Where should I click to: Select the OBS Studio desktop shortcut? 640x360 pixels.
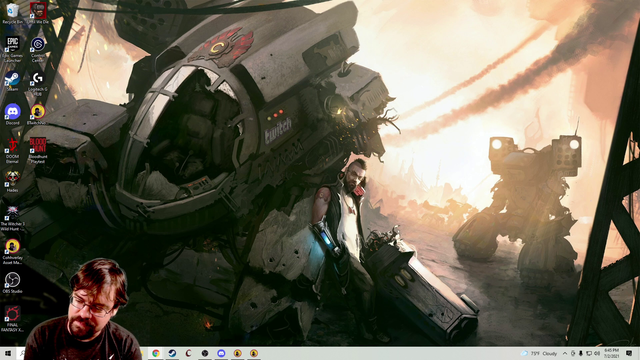pyautogui.click(x=12, y=283)
